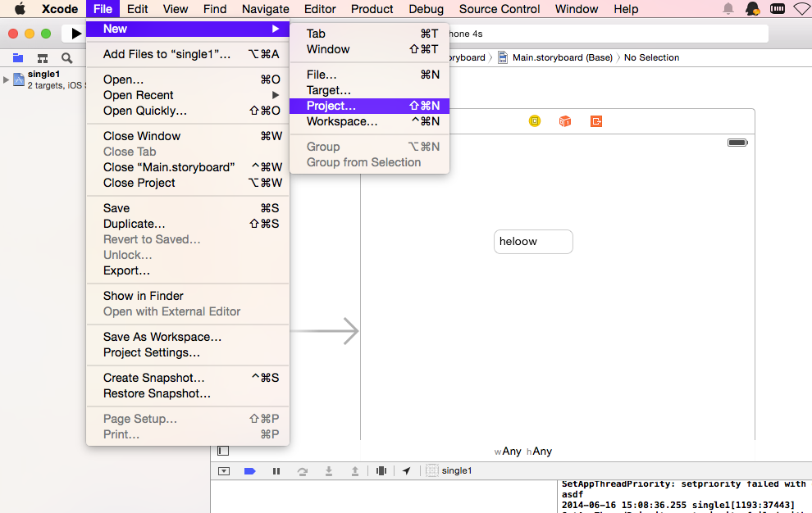The height and width of the screenshot is (513, 812).
Task: Click the heloow text field on canvas
Action: coord(533,242)
